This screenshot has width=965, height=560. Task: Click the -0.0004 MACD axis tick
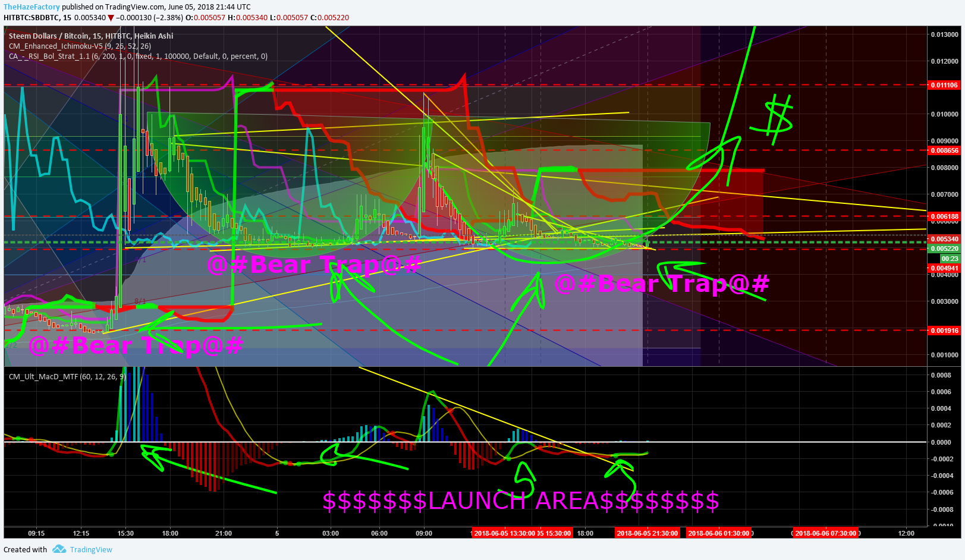tap(941, 476)
